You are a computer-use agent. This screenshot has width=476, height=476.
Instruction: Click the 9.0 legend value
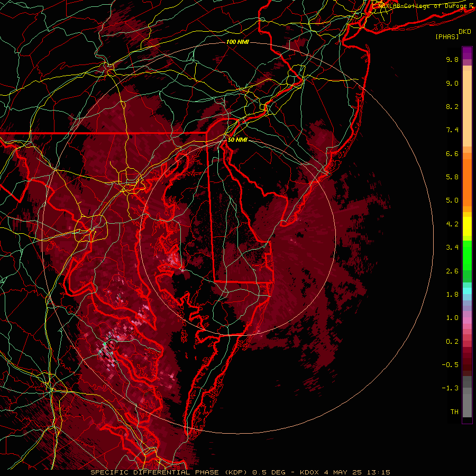pyautogui.click(x=452, y=83)
